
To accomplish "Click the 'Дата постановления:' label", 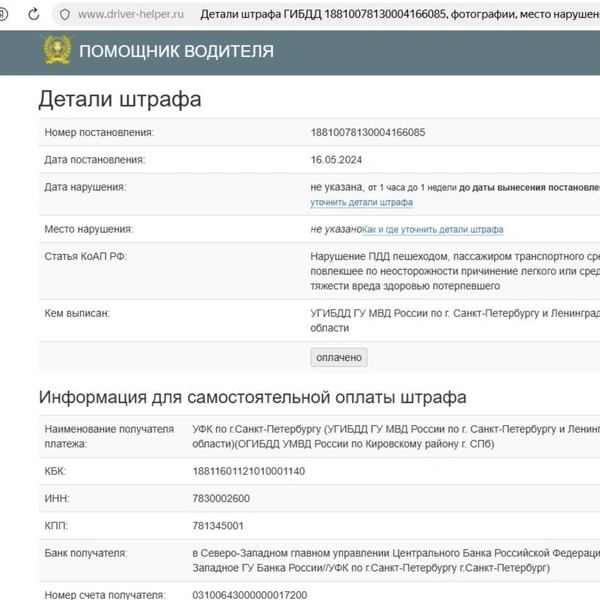I will (x=95, y=160).
